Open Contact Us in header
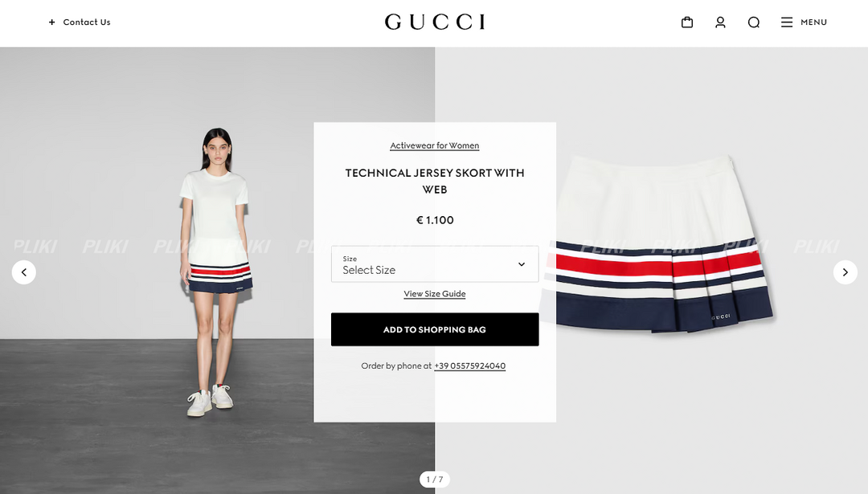This screenshot has width=868, height=494. [87, 22]
